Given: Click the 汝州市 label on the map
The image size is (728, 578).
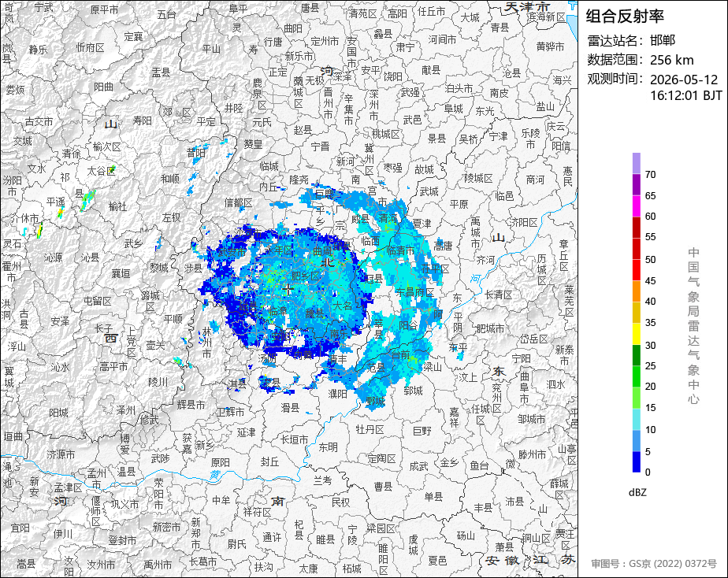Looking at the screenshot, I should [x=101, y=565].
